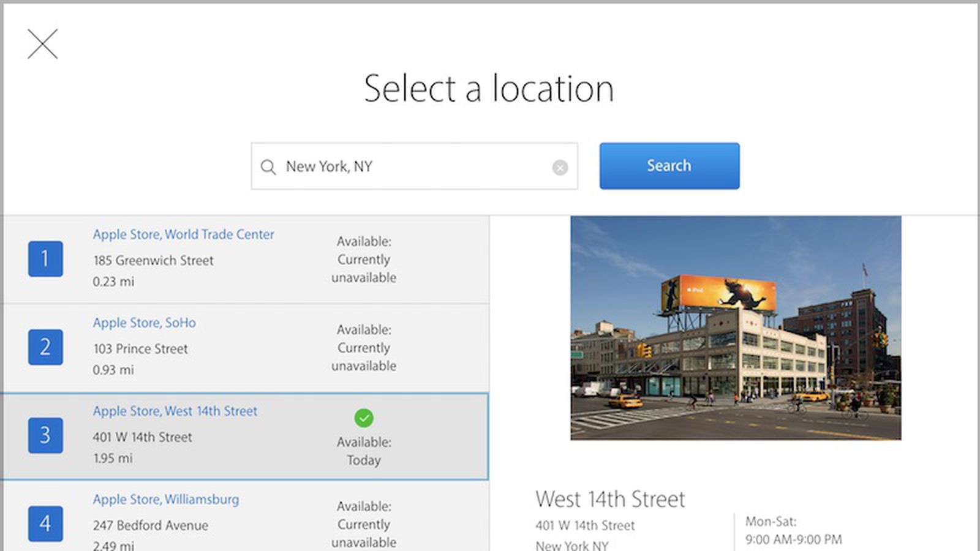
Task: Click the 103 Prince Street address row
Action: (140, 348)
